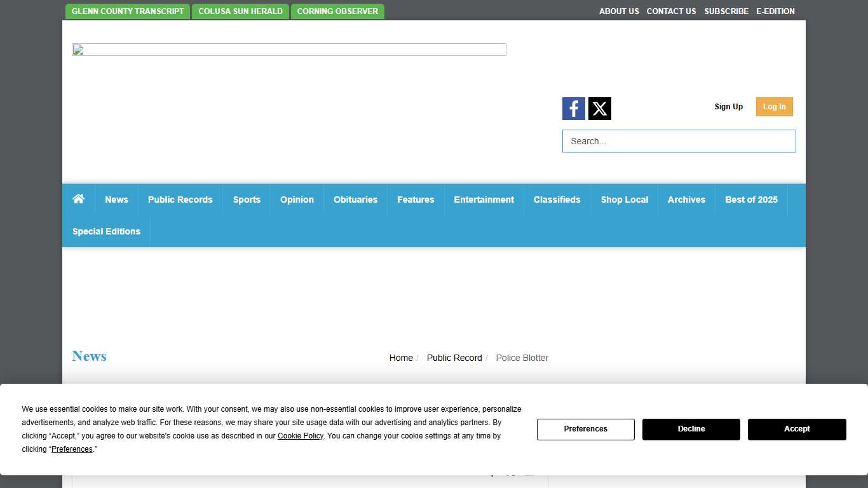Follow the Public Record breadcrumb link
This screenshot has height=488, width=868.
pyautogui.click(x=454, y=358)
